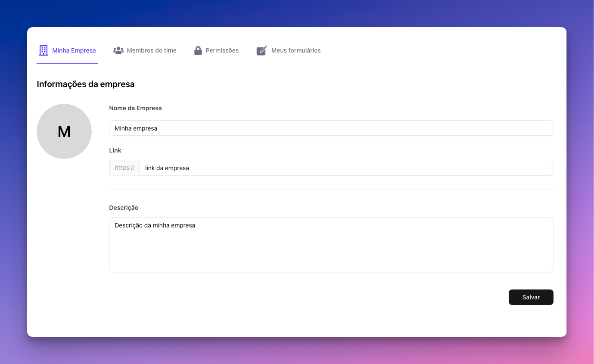594x364 pixels.
Task: Click the "Link" field label
Action: (x=115, y=150)
